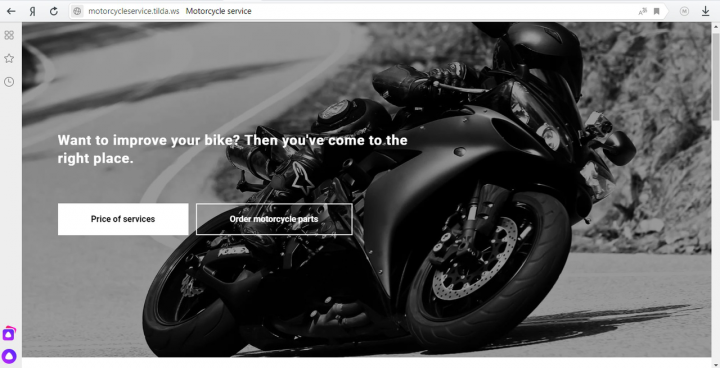The height and width of the screenshot is (368, 720).
Task: Open the Price of services button
Action: coord(123,219)
